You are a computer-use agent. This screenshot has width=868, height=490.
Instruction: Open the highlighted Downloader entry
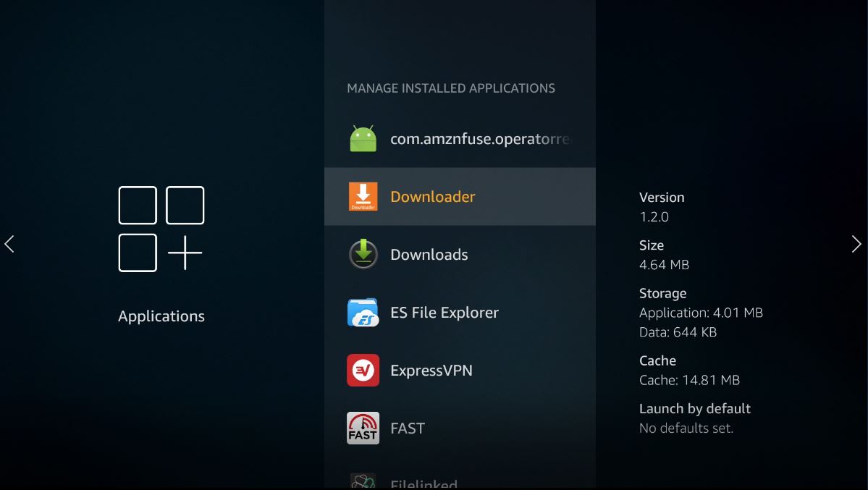[460, 197]
